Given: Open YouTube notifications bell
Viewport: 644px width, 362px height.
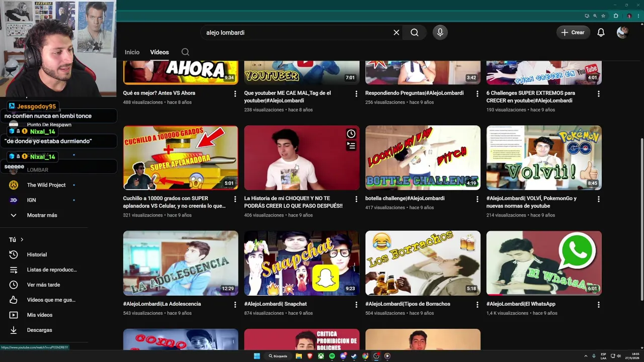Looking at the screenshot, I should 601,32.
